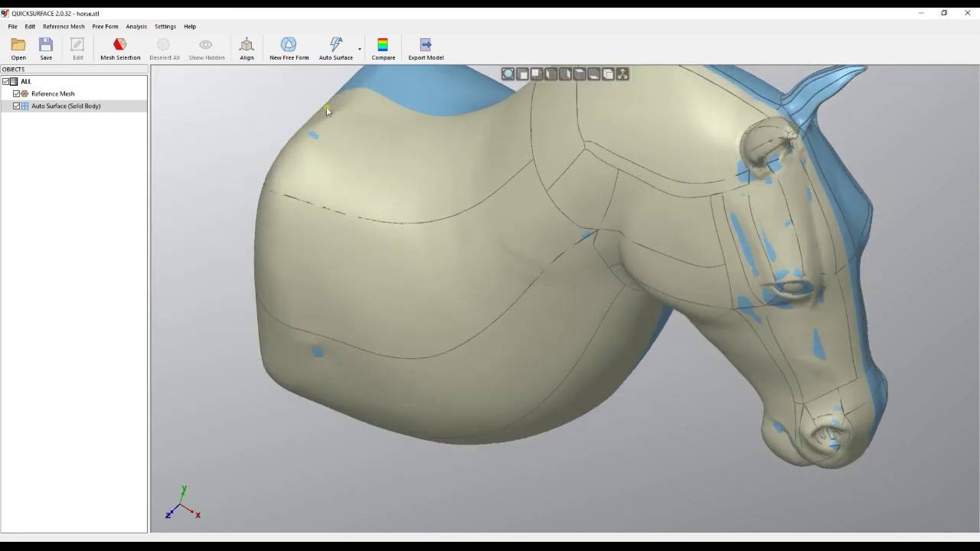Toggle visibility checkbox for Reference Mesh

coord(16,93)
